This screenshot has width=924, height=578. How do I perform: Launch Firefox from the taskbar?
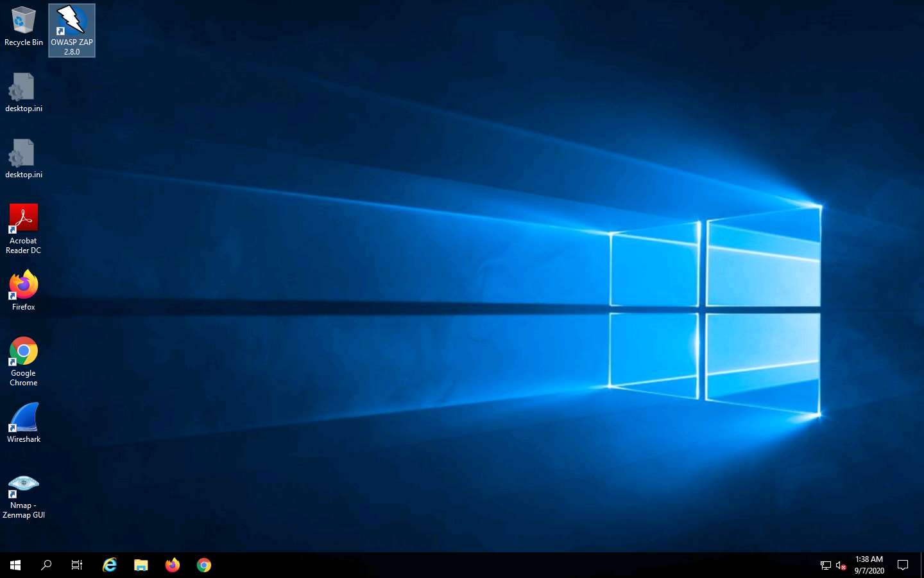point(172,565)
